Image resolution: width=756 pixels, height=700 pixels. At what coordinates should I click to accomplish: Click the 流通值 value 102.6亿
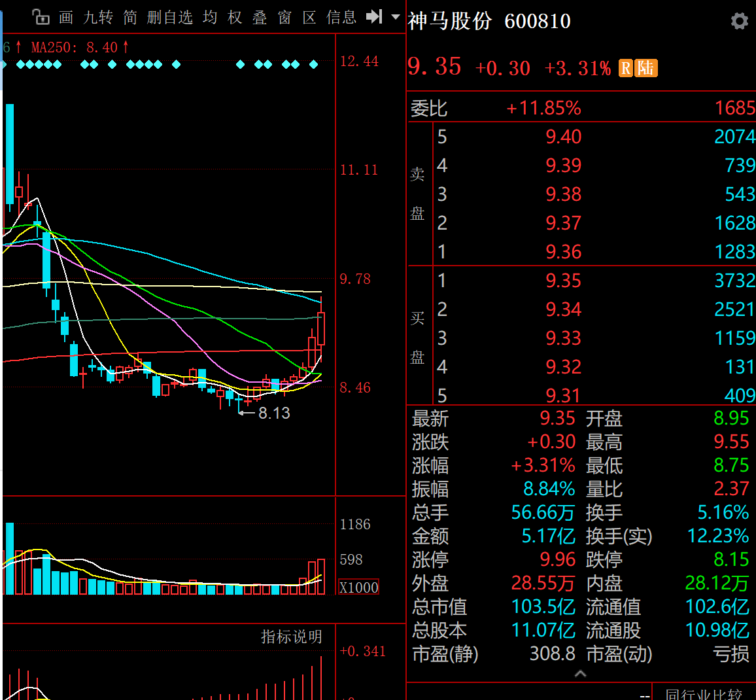click(717, 607)
